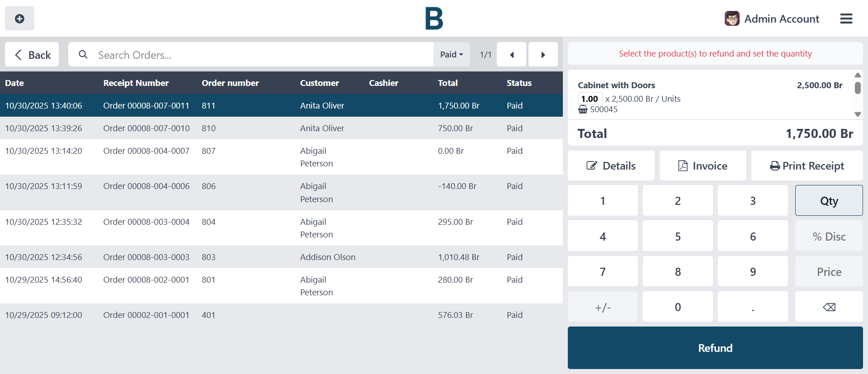
Task: Open the hamburger menu
Action: (x=846, y=19)
